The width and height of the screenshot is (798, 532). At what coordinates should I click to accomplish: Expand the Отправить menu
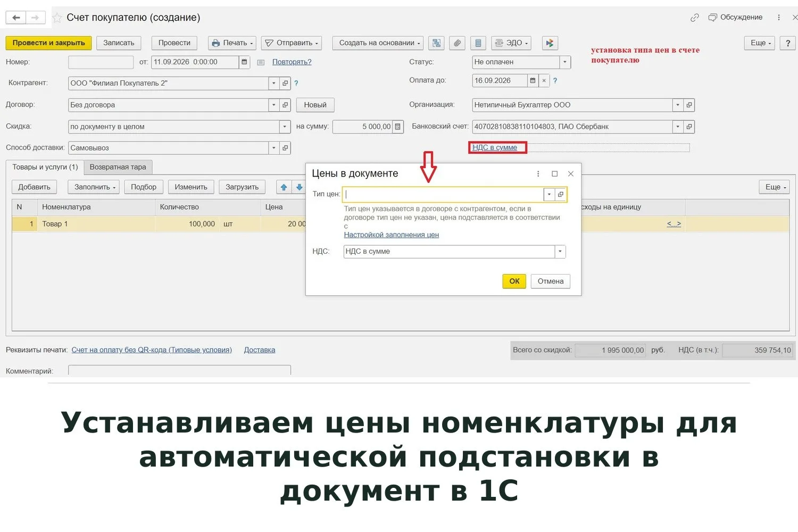(292, 43)
